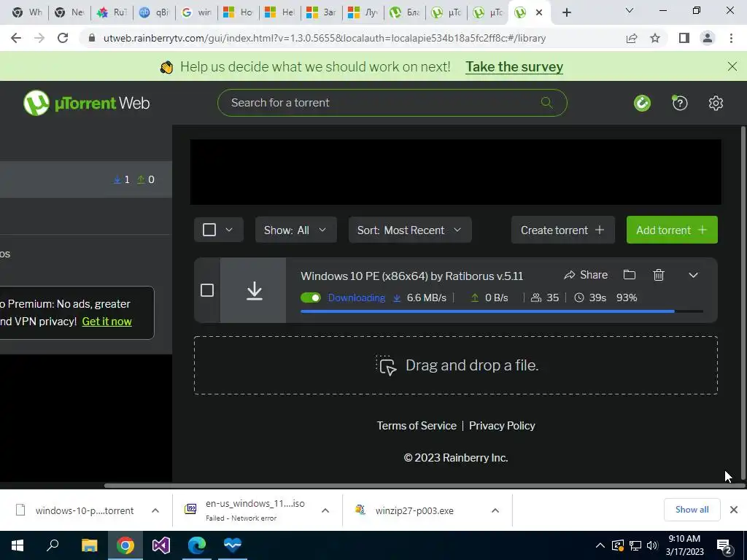Expand the Windows 10 PE torrent details chevron

tap(693, 275)
